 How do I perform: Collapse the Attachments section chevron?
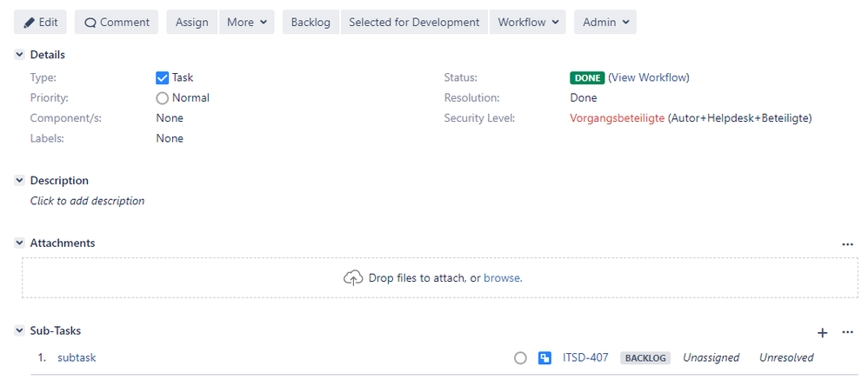19,243
